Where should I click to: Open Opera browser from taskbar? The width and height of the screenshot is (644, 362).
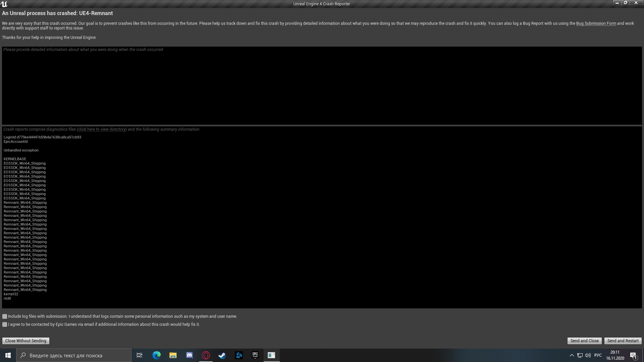(206, 355)
